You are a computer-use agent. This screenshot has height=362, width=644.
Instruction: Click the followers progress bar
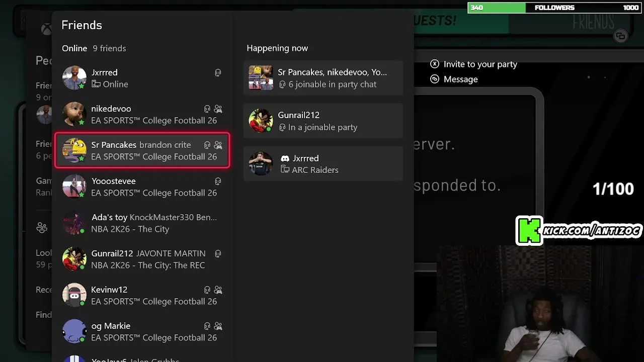553,8
